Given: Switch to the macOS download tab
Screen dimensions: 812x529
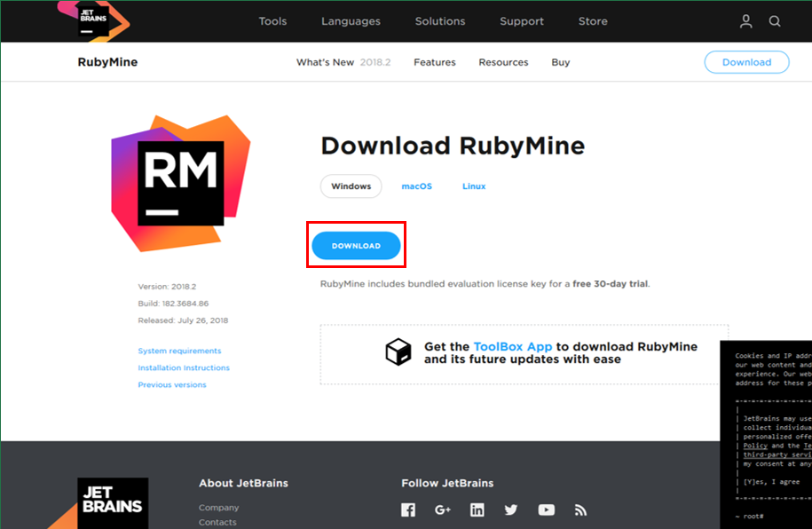Looking at the screenshot, I should (416, 186).
